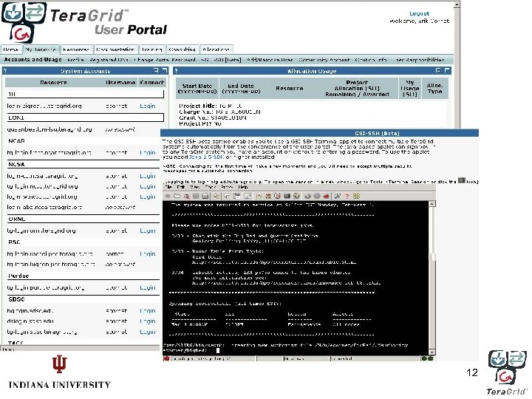
Task: Switch to the My TeraGrid tab
Action: 41,50
